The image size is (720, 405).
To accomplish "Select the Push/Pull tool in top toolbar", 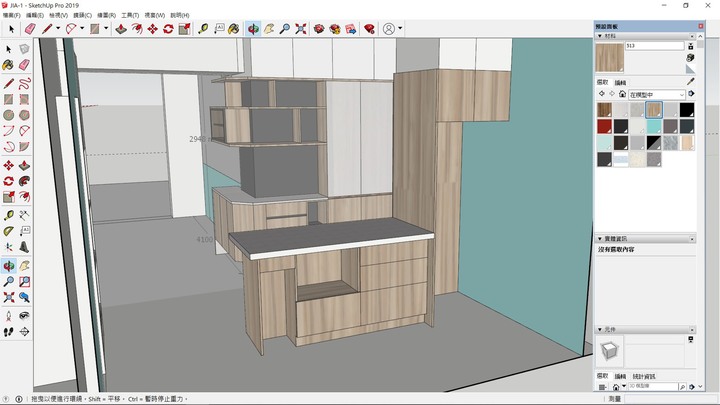I will 121,29.
